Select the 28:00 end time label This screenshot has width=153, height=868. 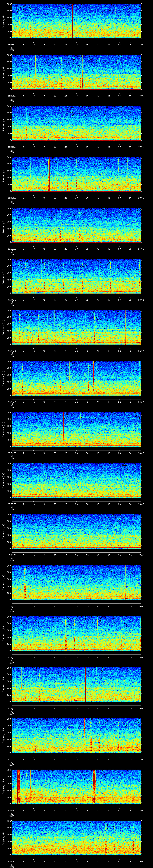click(141, 606)
